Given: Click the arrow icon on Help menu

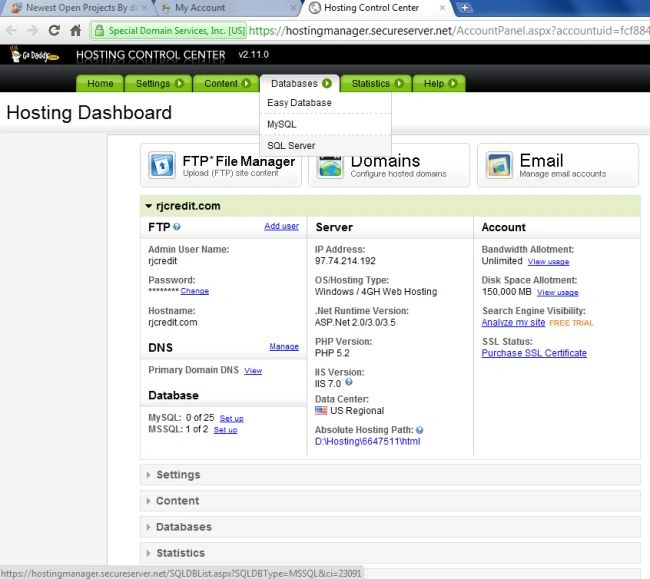Looking at the screenshot, I should click(x=453, y=83).
